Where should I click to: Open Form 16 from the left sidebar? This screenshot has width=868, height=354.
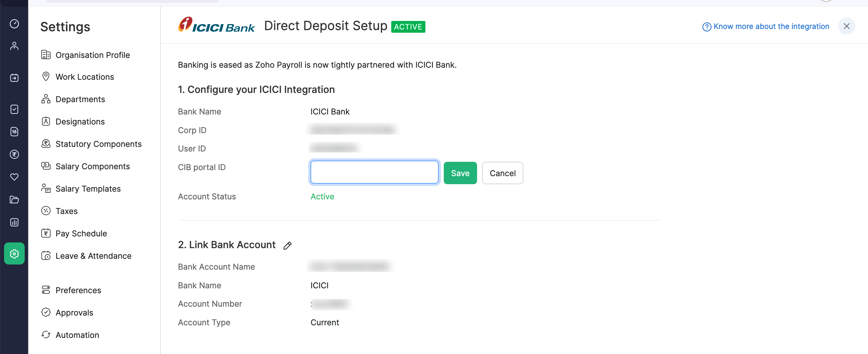pos(14,132)
